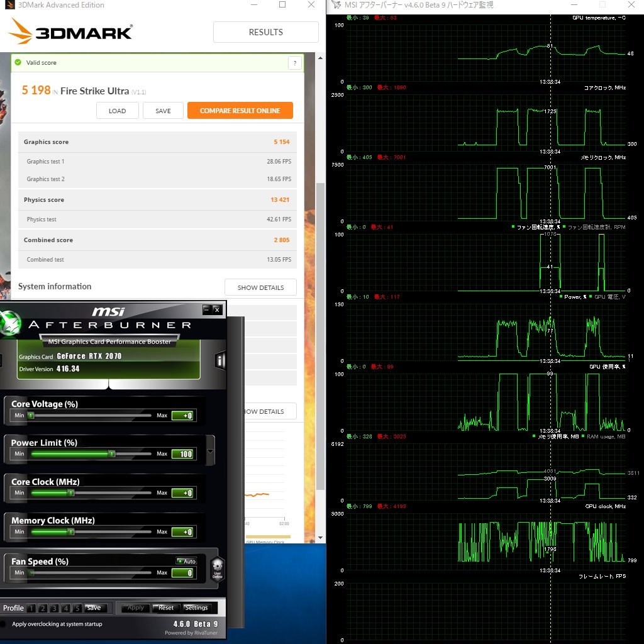Click the GPU temperature graph in monitor

click(x=486, y=53)
